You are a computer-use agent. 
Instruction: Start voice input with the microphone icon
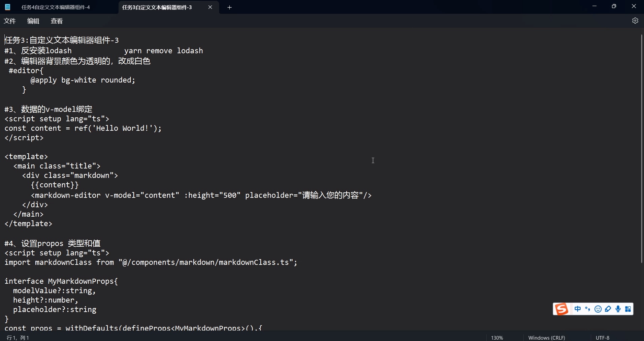618,309
